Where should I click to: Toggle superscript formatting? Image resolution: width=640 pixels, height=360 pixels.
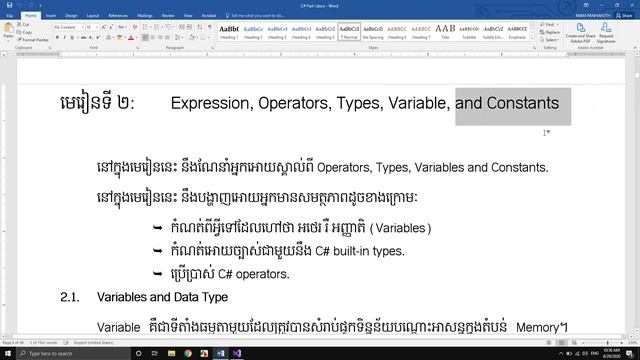tap(98, 38)
